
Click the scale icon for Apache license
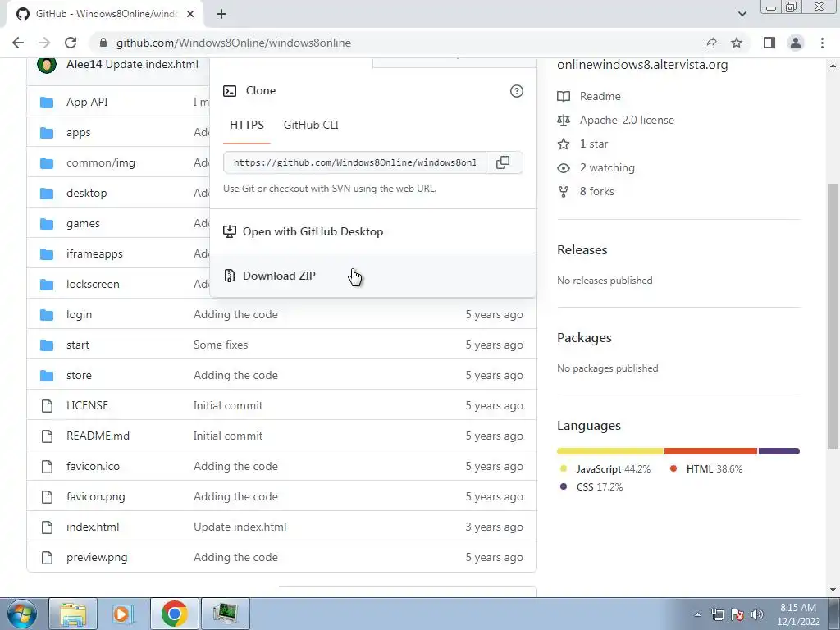pos(564,120)
